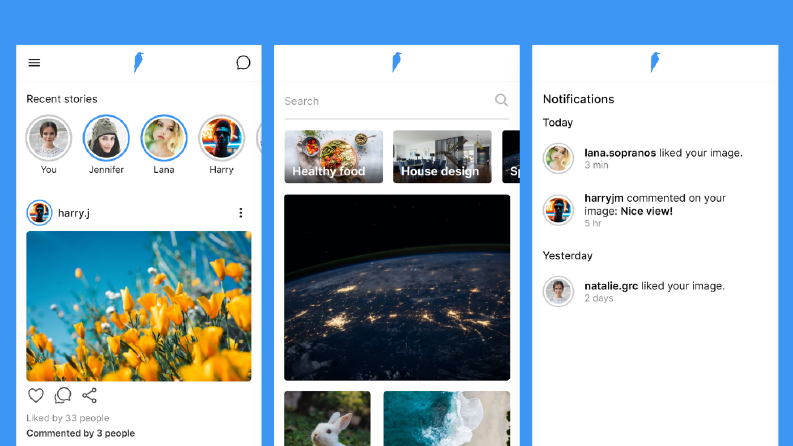Open post options three-dot menu
Screen dimensions: 793x446
(241, 213)
